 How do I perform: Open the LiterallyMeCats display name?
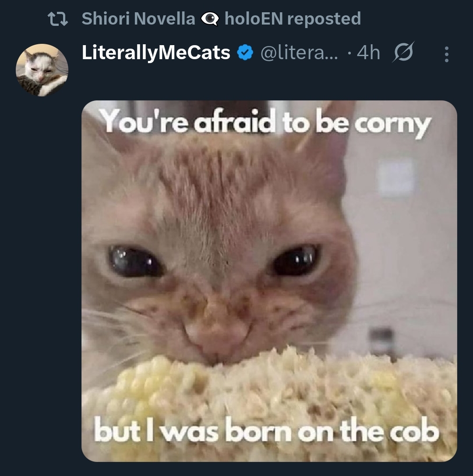(156, 53)
